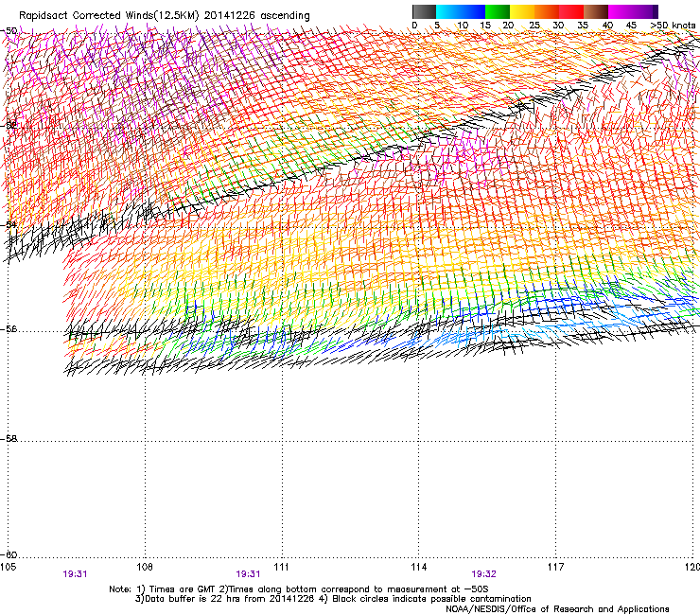Click the '40' legend scale label
Image resolution: width=700 pixels, height=615 pixels.
click(x=607, y=26)
